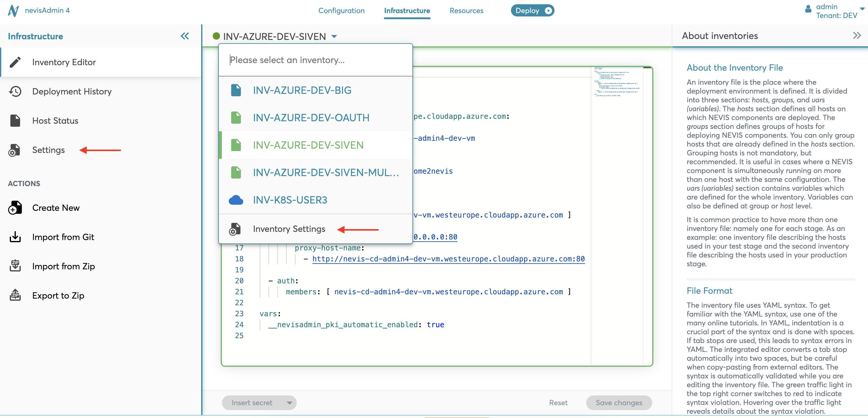
Task: Click the nevisAdmin 4 logo icon
Action: coord(13,10)
